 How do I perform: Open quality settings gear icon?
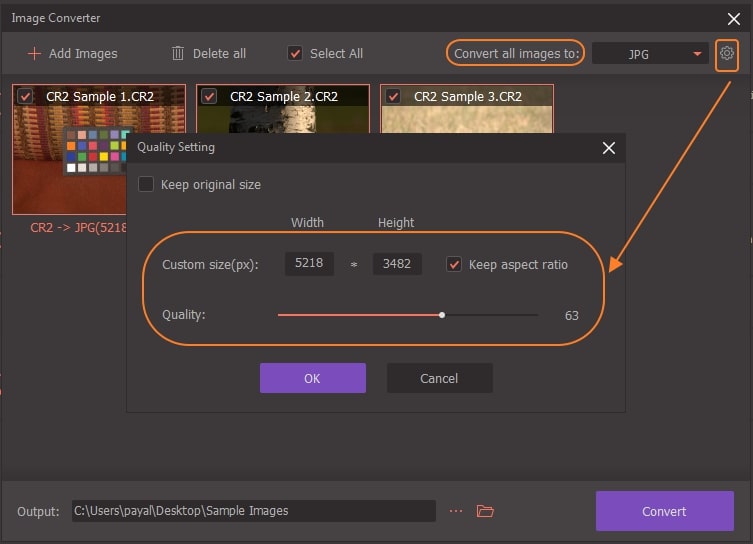coord(727,53)
